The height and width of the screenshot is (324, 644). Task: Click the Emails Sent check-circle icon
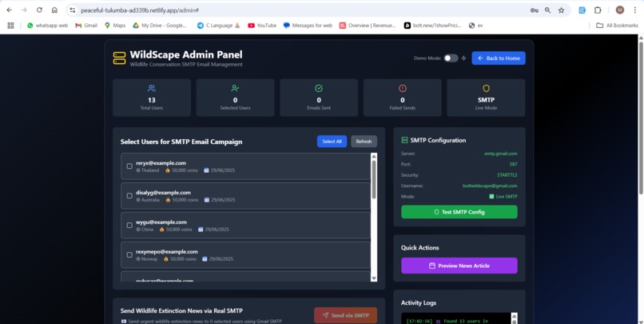pos(319,88)
